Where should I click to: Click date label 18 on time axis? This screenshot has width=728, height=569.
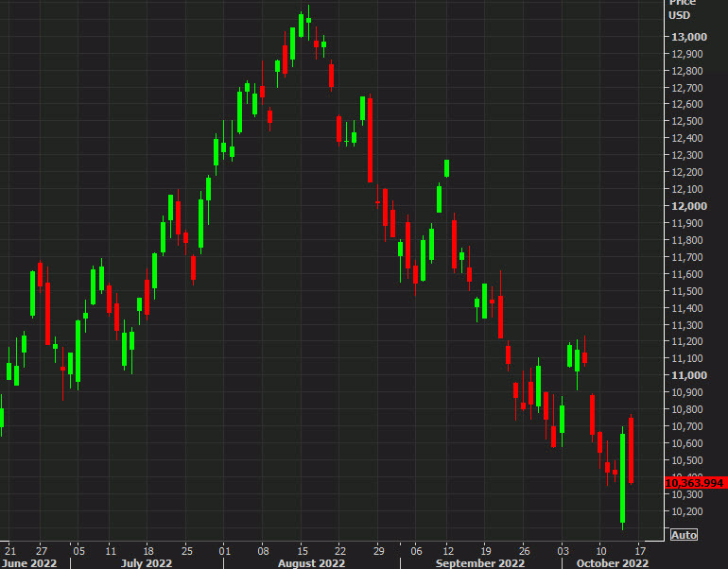[x=147, y=551]
